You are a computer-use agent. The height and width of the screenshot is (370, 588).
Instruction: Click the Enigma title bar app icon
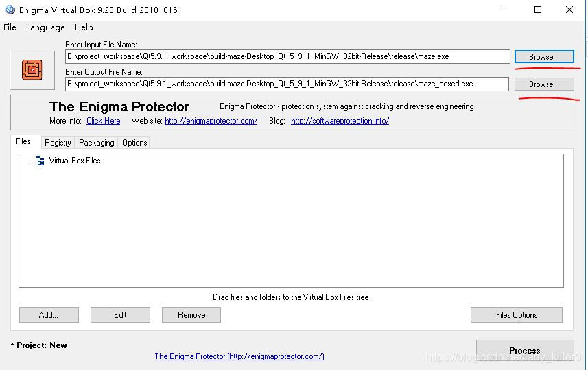click(x=10, y=10)
